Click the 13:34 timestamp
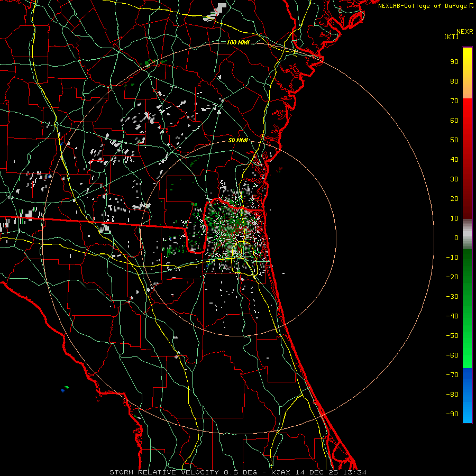This screenshot has height=476, width=476. point(354,472)
